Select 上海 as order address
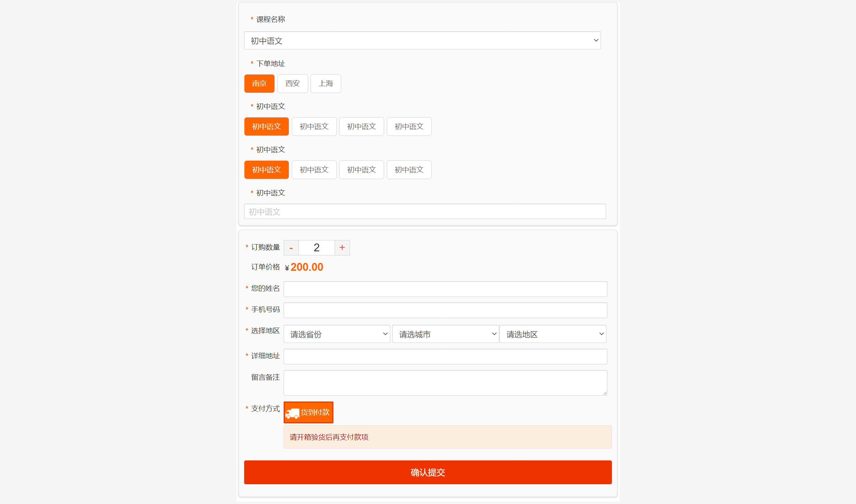The height and width of the screenshot is (504, 856). tap(326, 83)
